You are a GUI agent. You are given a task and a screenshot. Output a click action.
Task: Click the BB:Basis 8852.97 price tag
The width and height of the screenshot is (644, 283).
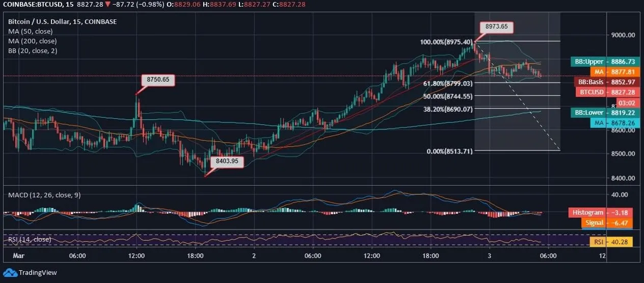click(605, 82)
